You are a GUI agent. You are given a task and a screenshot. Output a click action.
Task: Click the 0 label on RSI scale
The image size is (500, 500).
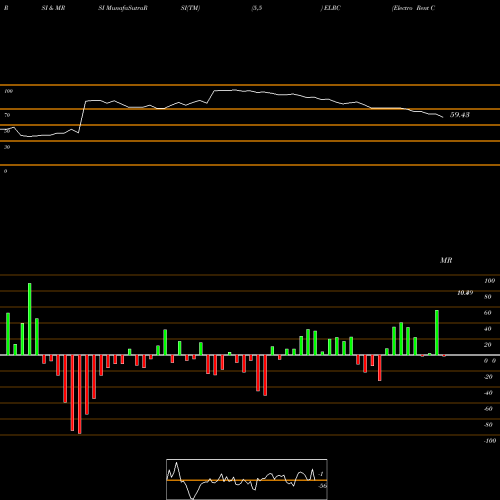5,171
